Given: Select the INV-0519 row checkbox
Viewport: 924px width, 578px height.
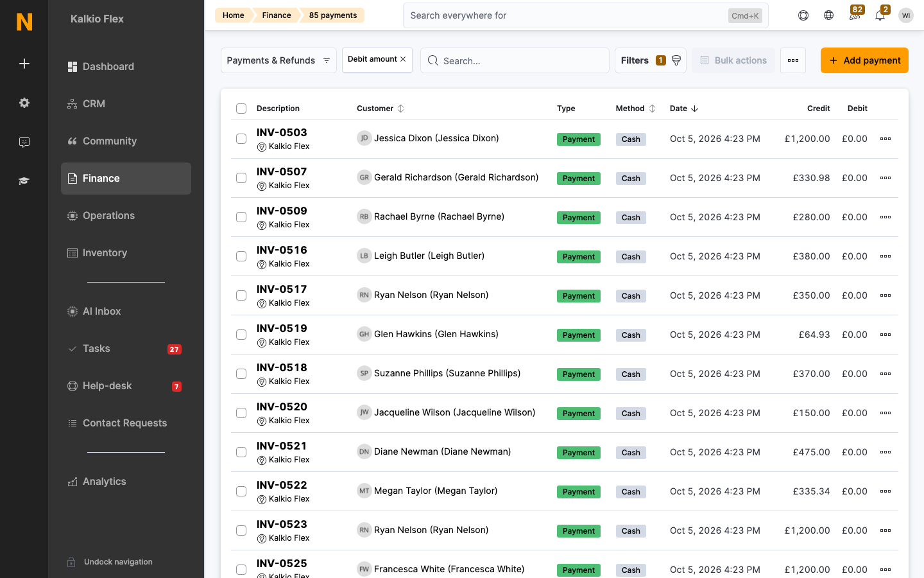Looking at the screenshot, I should point(241,335).
